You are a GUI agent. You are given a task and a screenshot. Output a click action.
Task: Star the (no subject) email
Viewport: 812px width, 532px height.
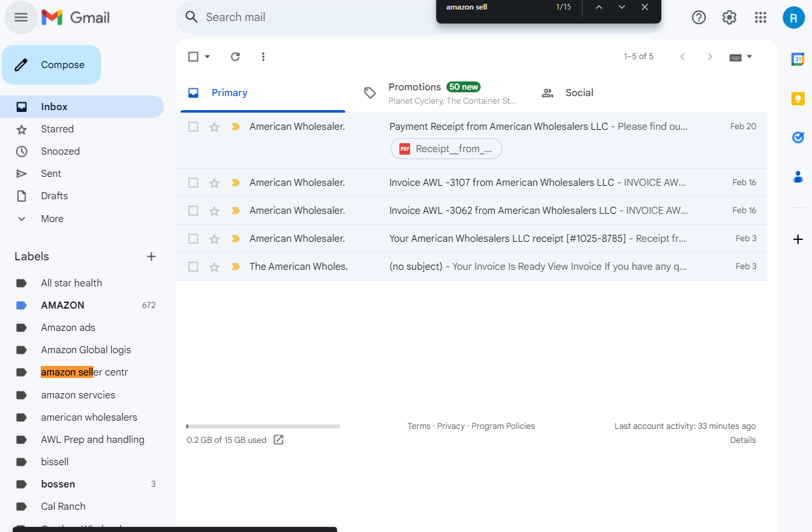pyautogui.click(x=214, y=267)
